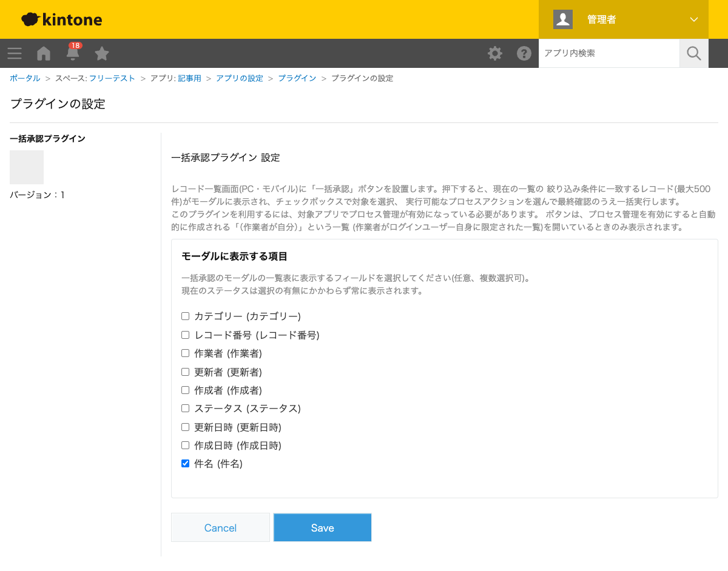Uncheck the 件名 (件名) checkbox
728x571 pixels.
[186, 463]
